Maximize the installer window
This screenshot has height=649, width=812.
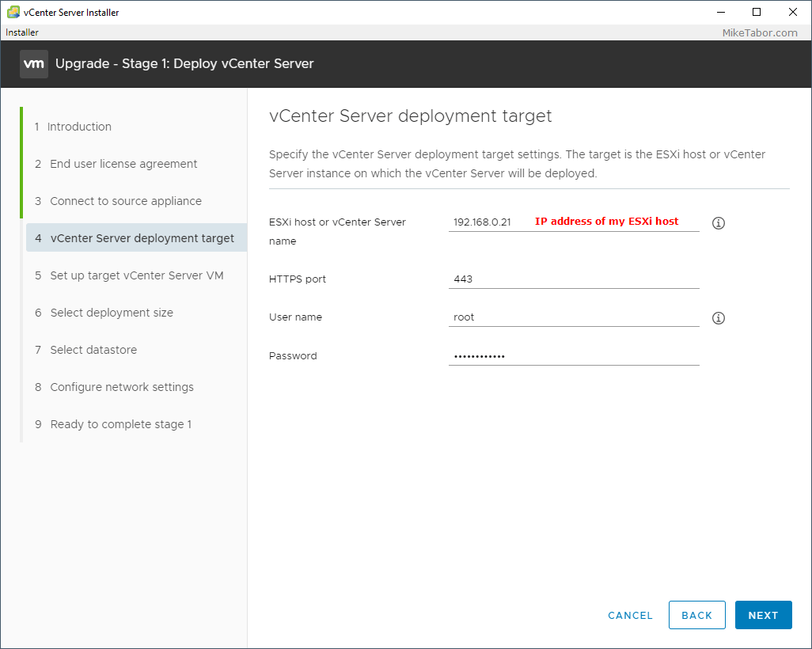(757, 12)
